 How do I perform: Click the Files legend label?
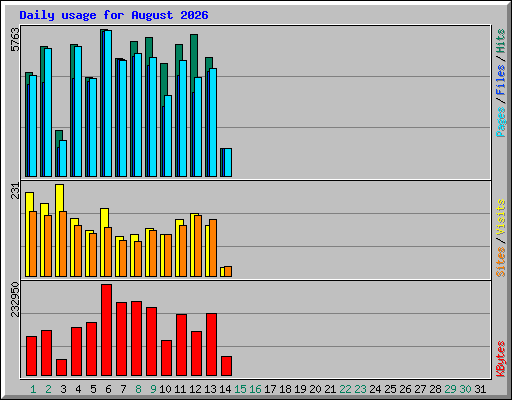(x=500, y=80)
